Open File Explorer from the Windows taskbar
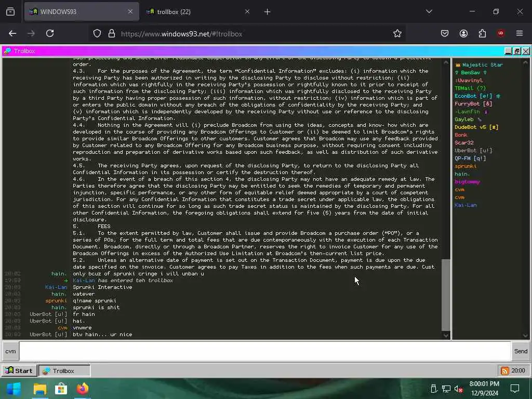Image resolution: width=532 pixels, height=399 pixels. (x=39, y=389)
